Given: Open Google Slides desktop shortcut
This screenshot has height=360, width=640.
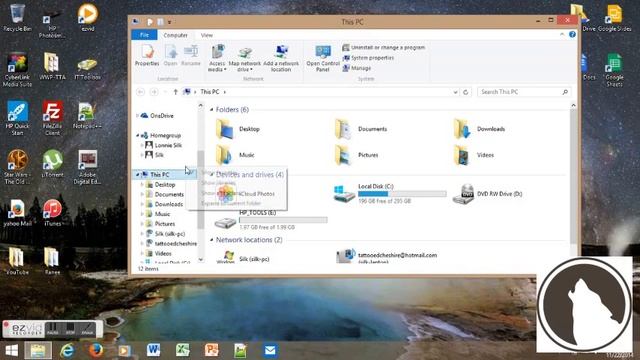Looking at the screenshot, I should [614, 18].
